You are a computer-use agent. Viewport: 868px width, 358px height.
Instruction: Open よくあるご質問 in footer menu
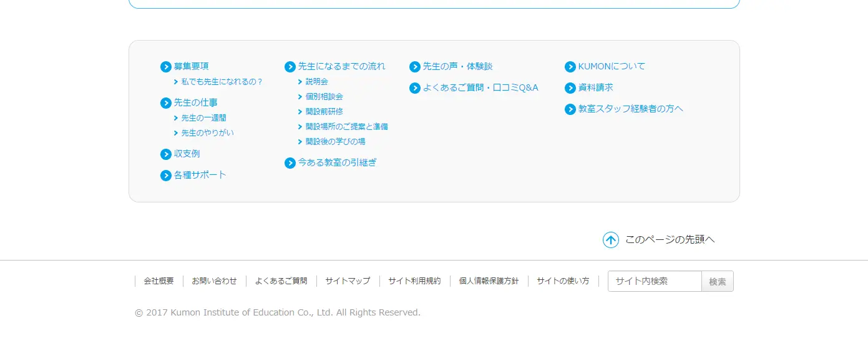coord(281,281)
